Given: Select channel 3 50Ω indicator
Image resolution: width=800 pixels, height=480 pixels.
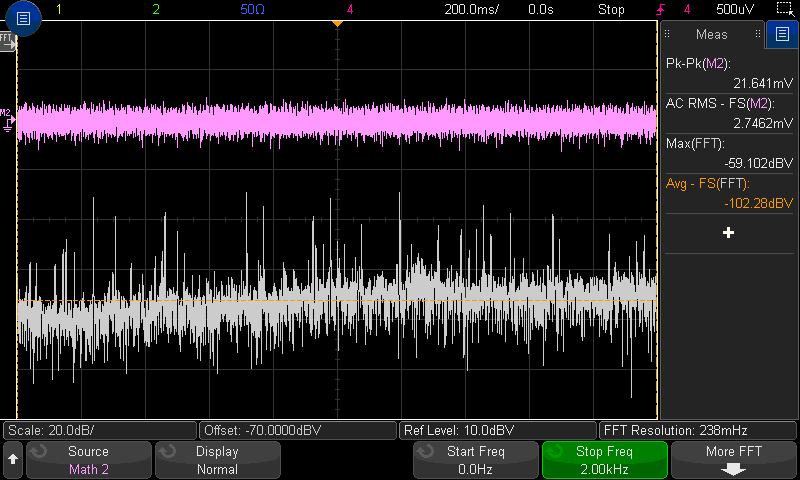Looking at the screenshot, I should point(252,9).
